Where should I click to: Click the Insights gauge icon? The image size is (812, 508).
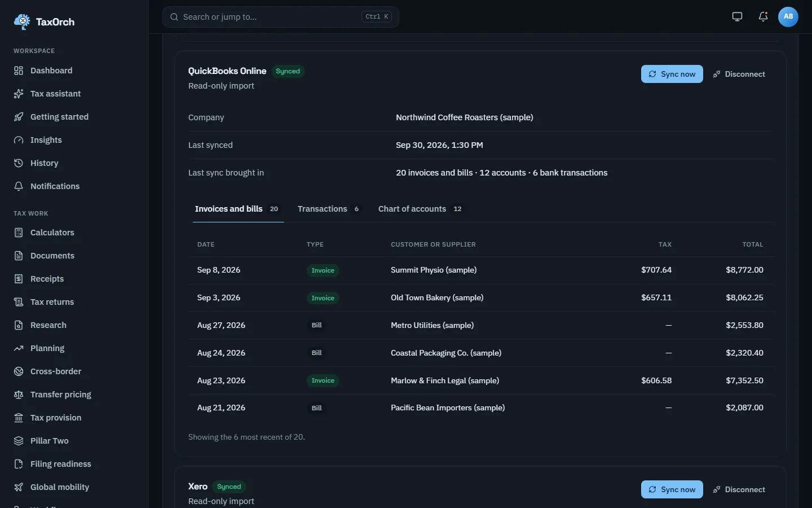point(19,140)
